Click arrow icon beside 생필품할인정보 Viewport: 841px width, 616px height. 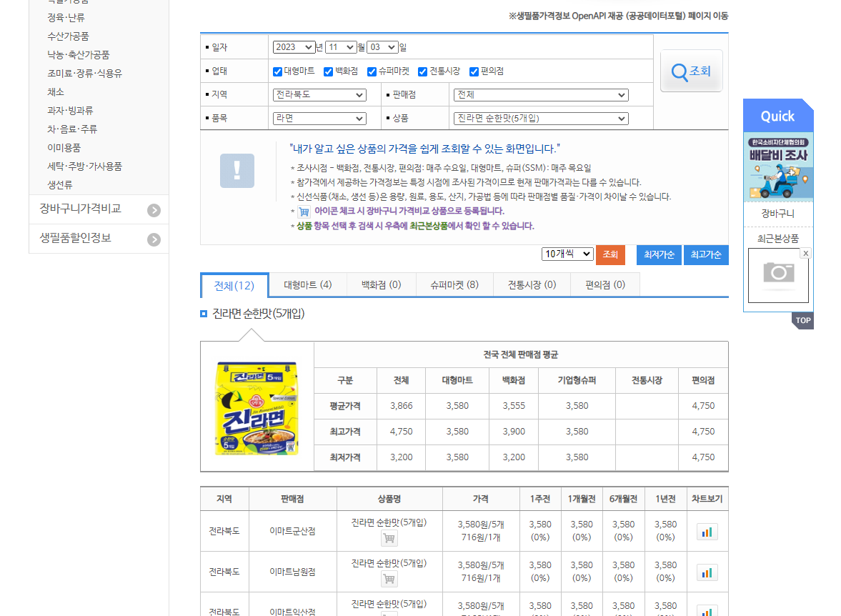[154, 239]
